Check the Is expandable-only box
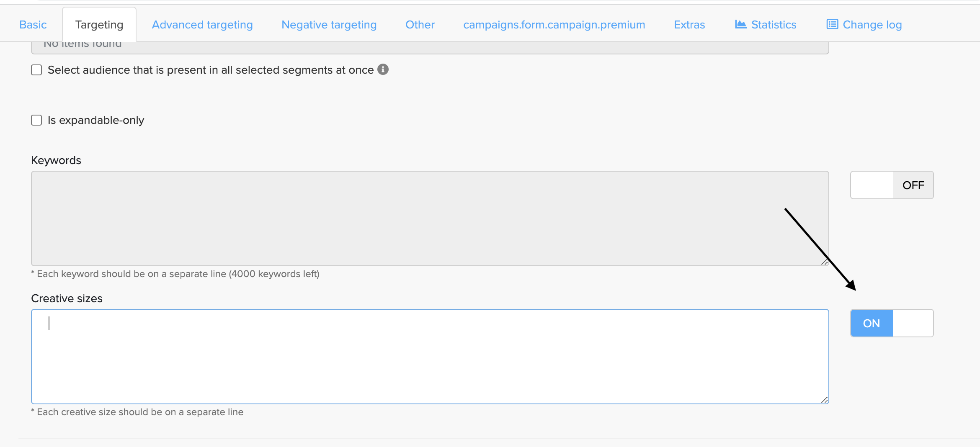The image size is (980, 447). (x=36, y=121)
